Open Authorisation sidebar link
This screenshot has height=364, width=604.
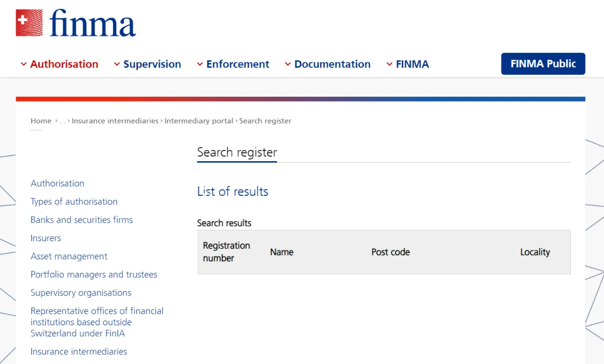(x=57, y=183)
